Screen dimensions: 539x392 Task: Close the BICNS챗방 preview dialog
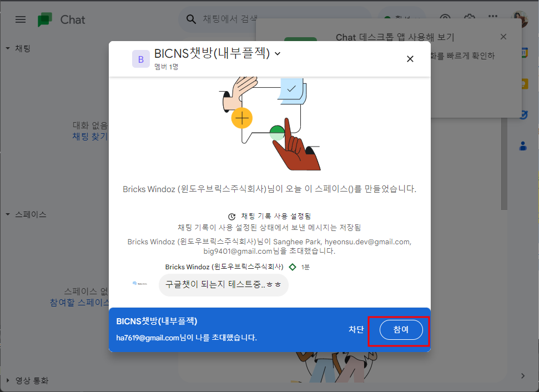410,59
